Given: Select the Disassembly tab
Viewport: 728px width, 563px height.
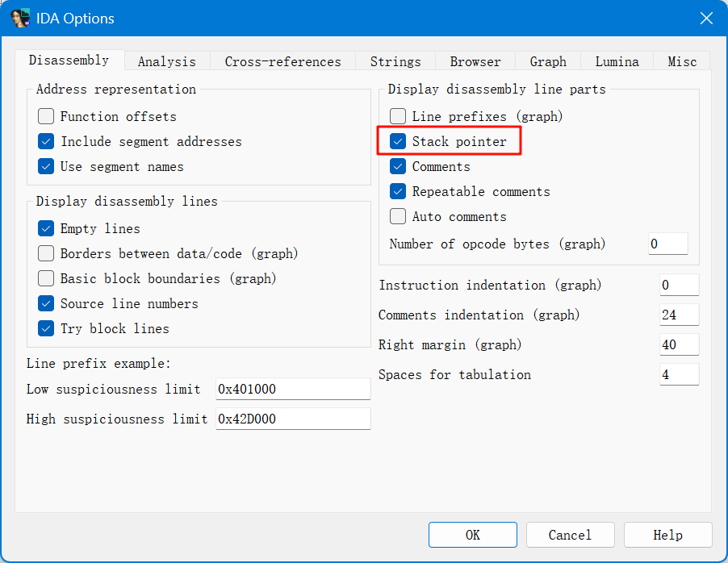Looking at the screenshot, I should click(69, 60).
